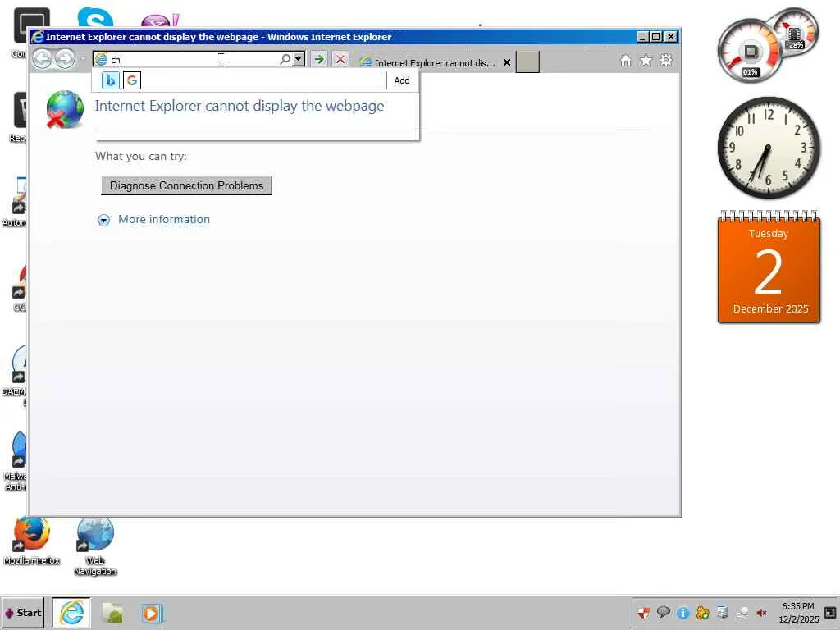Open the Home page icon

[x=626, y=61]
